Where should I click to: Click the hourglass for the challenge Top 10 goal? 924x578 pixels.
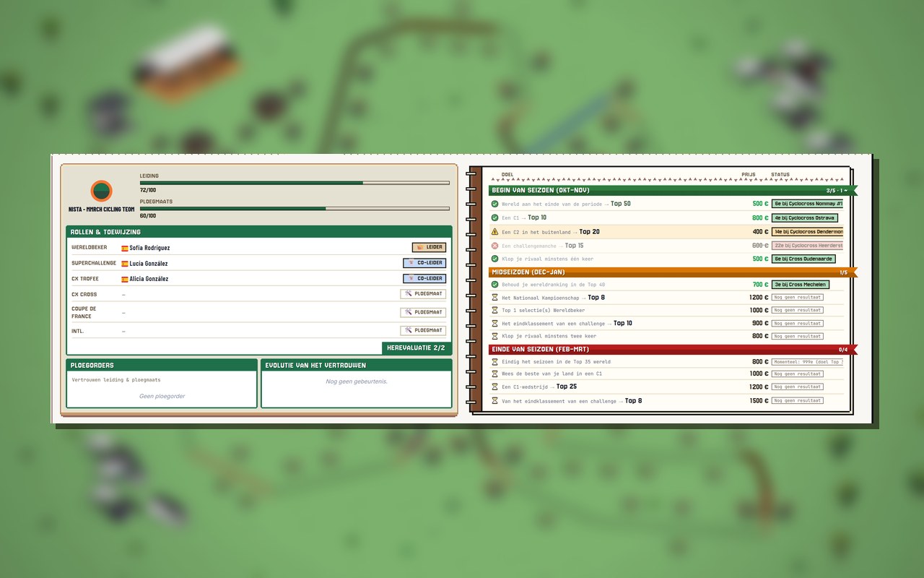(x=494, y=324)
